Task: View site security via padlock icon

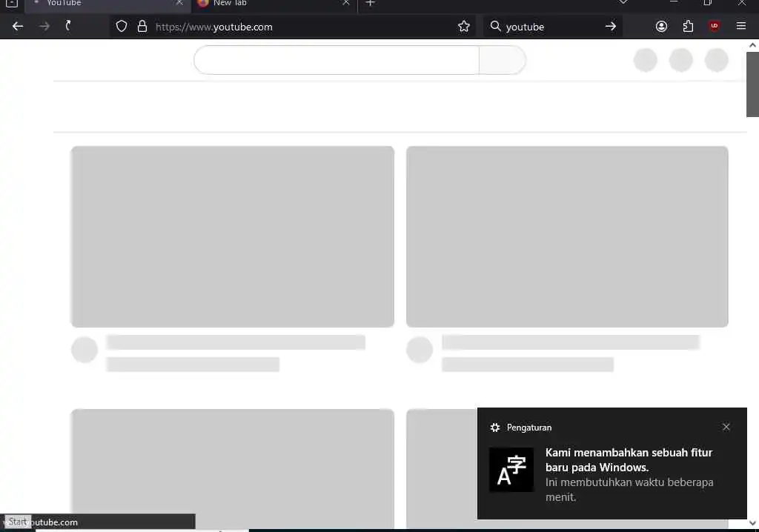Action: coord(142,26)
